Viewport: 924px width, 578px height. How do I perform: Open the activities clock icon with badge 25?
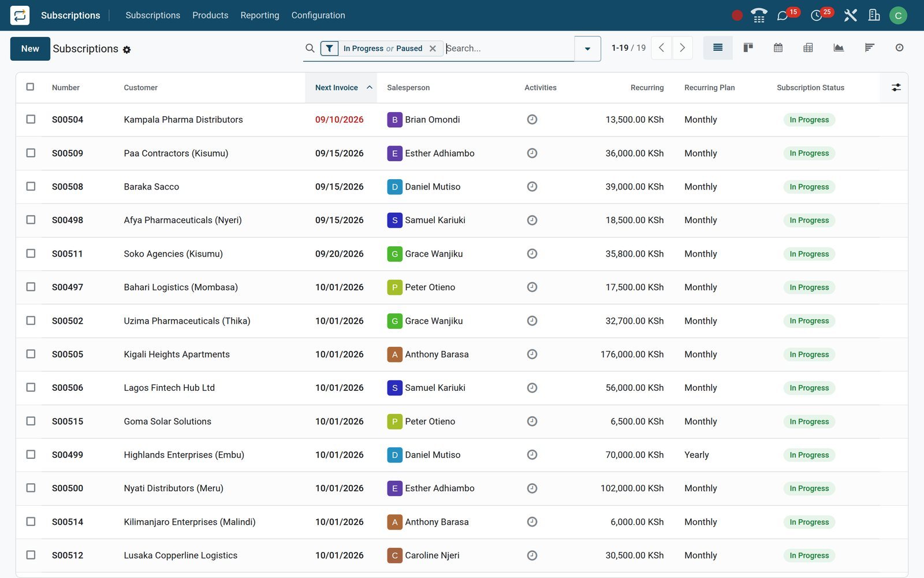pos(816,16)
